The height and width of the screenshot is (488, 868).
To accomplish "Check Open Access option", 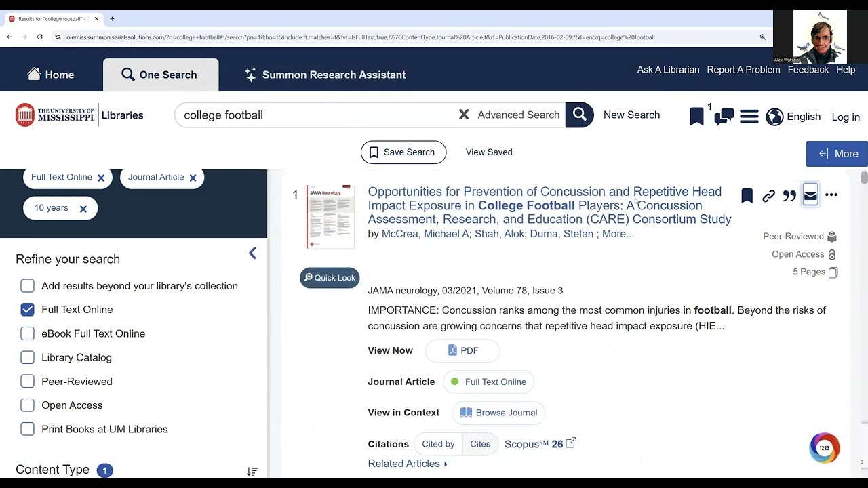I will click(x=27, y=405).
